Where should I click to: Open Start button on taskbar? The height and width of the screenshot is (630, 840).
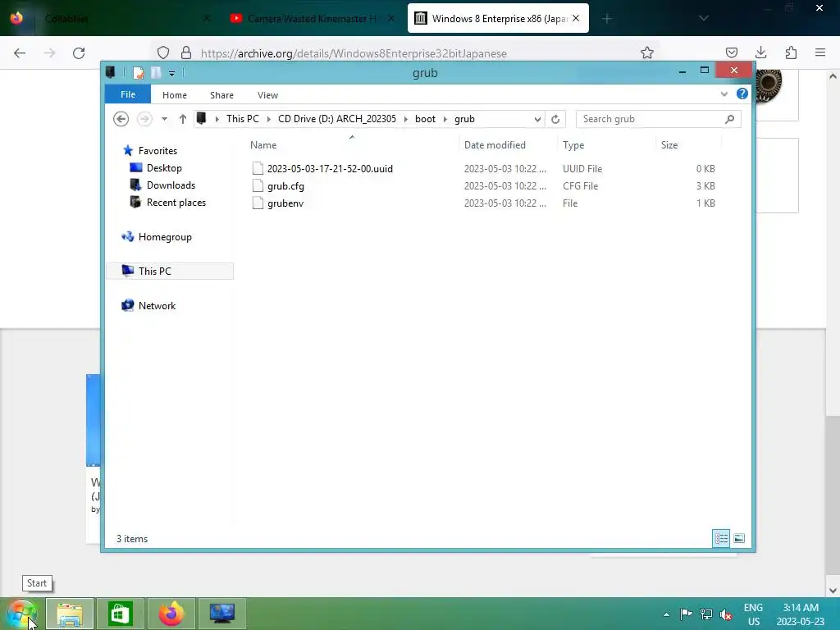[x=21, y=614]
